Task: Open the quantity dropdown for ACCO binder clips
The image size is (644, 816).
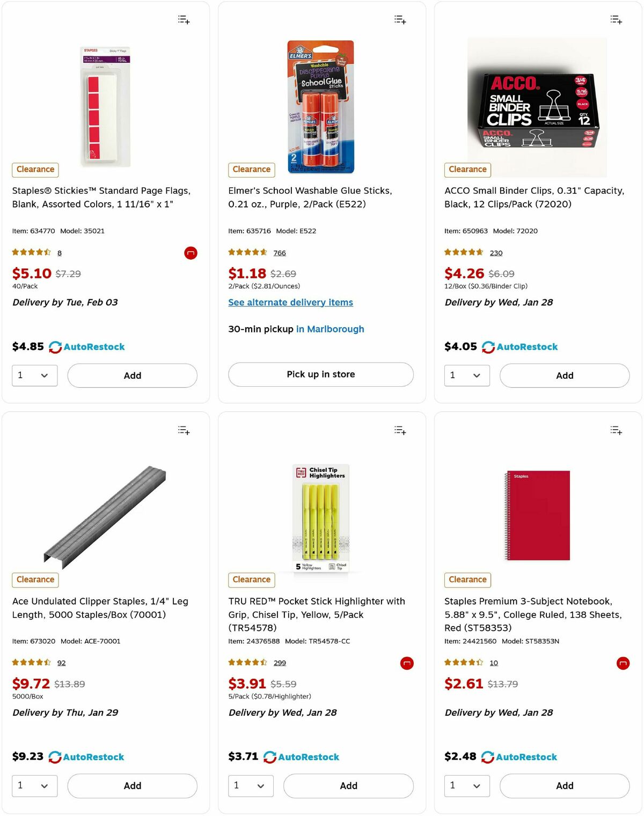Action: (466, 375)
